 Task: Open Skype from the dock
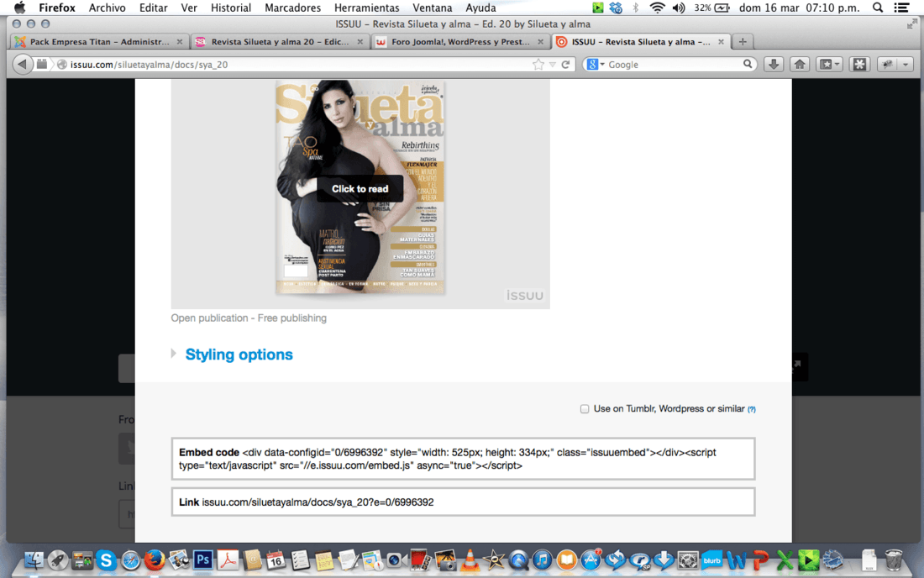(106, 560)
